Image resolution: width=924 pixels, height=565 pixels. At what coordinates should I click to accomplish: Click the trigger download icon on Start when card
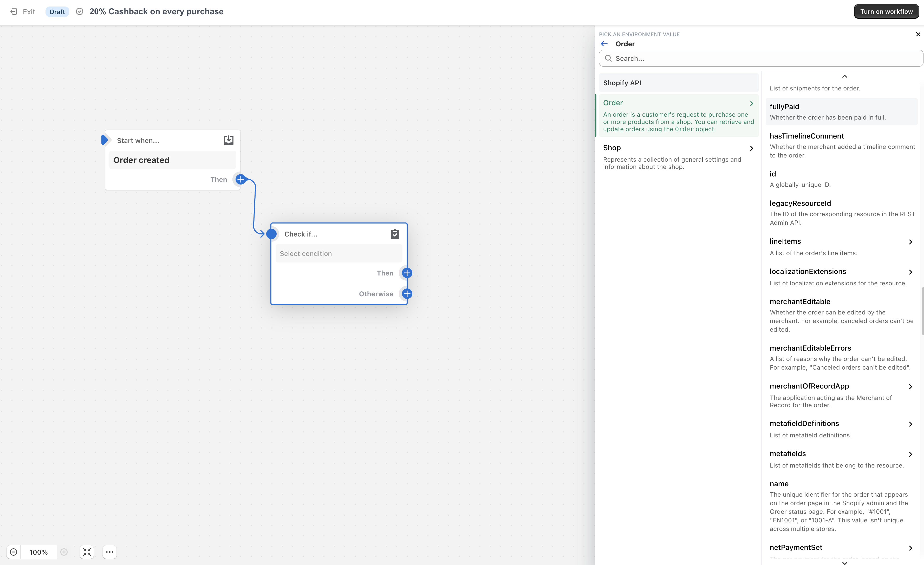point(228,140)
